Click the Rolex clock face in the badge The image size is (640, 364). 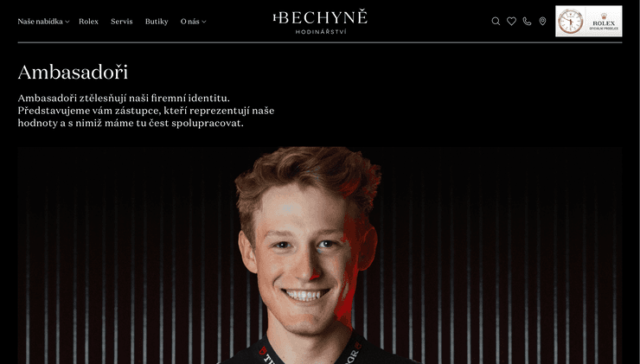pyautogui.click(x=570, y=22)
